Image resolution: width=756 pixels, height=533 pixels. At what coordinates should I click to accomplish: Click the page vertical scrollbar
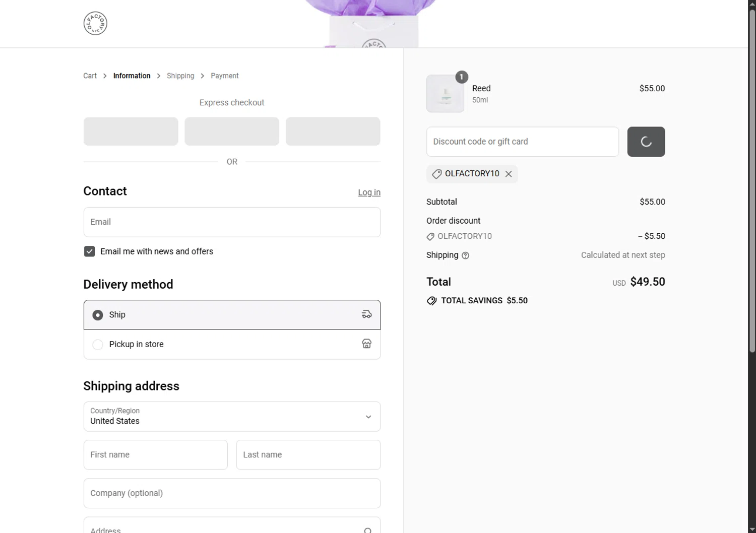(752, 181)
